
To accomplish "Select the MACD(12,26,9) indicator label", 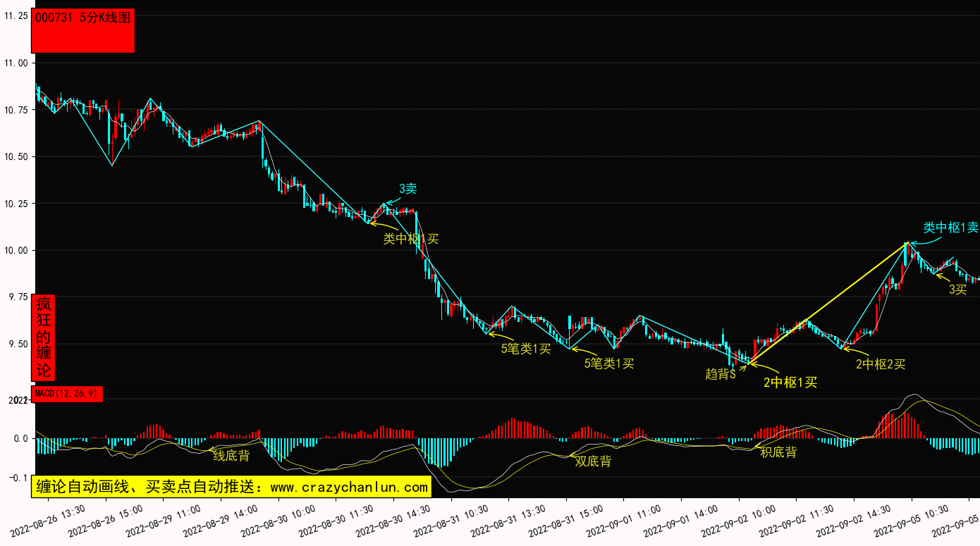I will click(67, 393).
